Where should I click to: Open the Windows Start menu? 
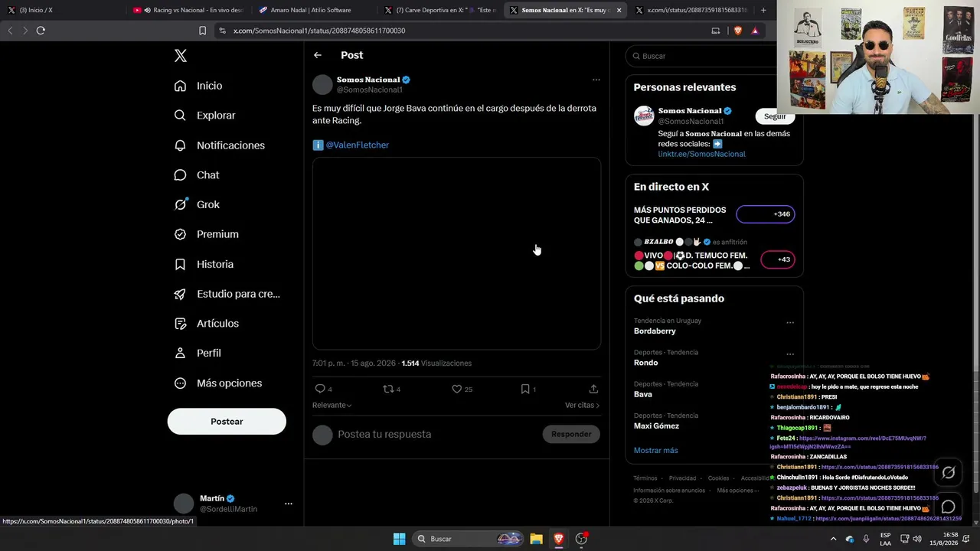399,539
